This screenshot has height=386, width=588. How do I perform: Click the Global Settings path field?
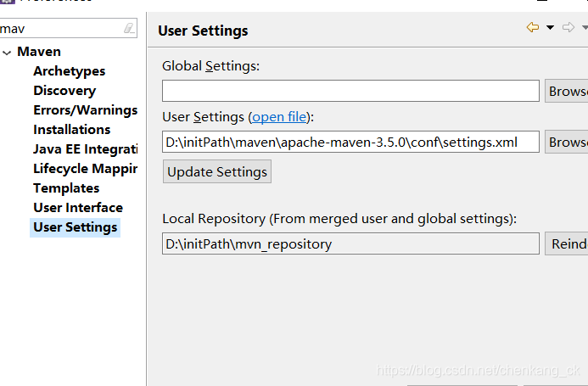pyautogui.click(x=350, y=91)
